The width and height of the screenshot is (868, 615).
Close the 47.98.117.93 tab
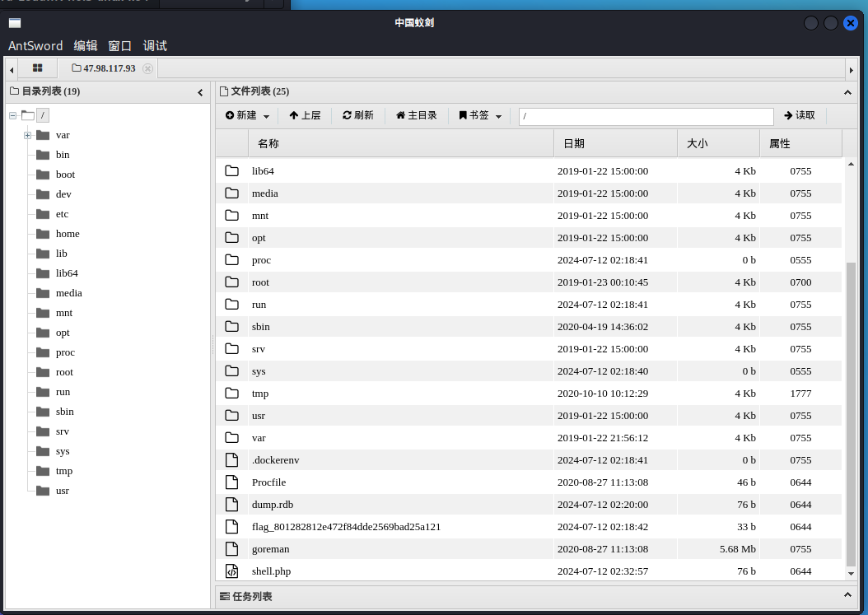(x=147, y=68)
